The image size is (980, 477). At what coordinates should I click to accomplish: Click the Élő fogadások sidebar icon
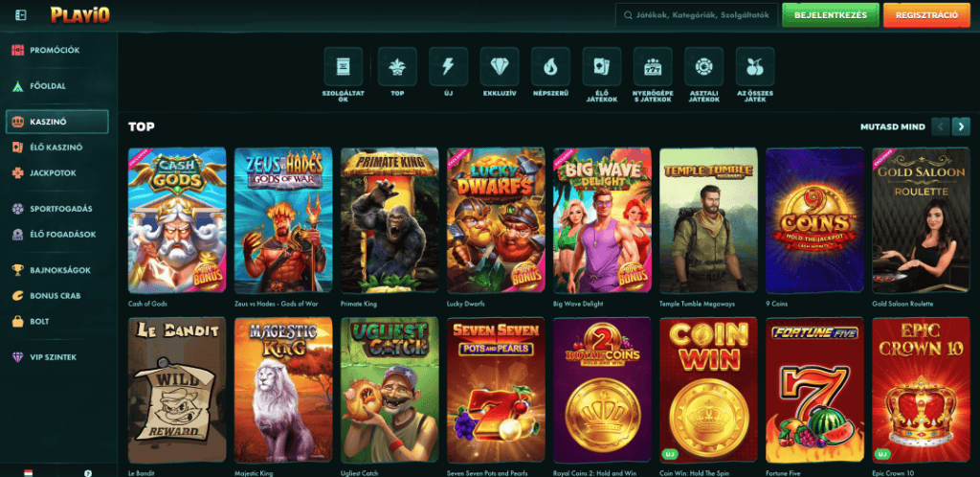click(x=18, y=235)
